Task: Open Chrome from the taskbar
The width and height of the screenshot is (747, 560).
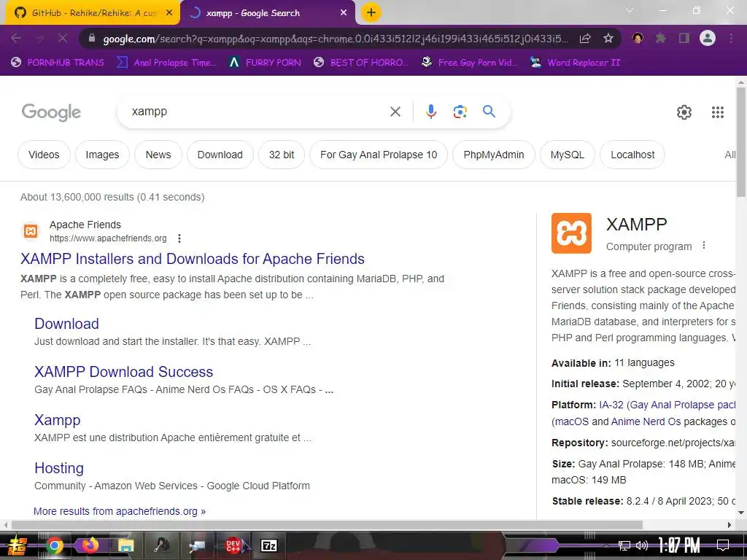Action: [54, 545]
